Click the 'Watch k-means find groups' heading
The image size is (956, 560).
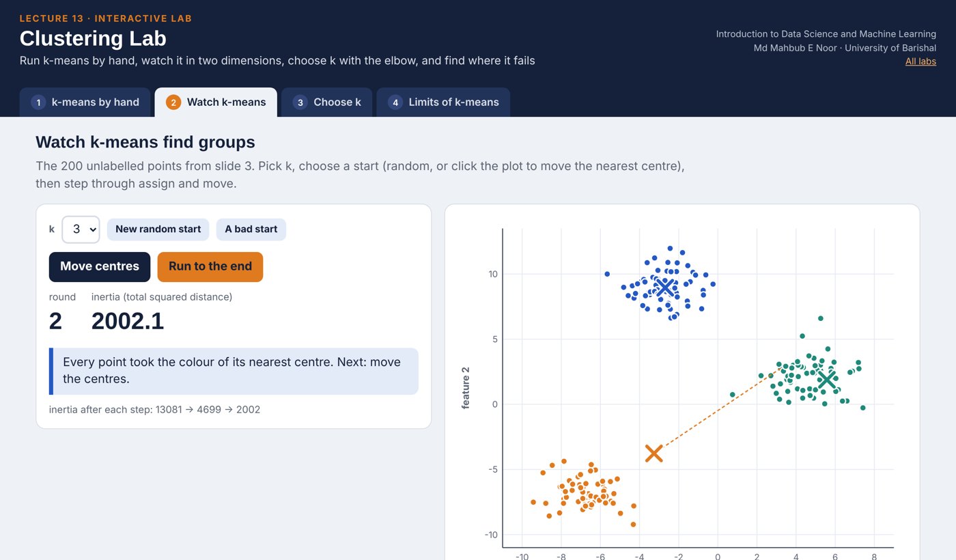point(145,142)
